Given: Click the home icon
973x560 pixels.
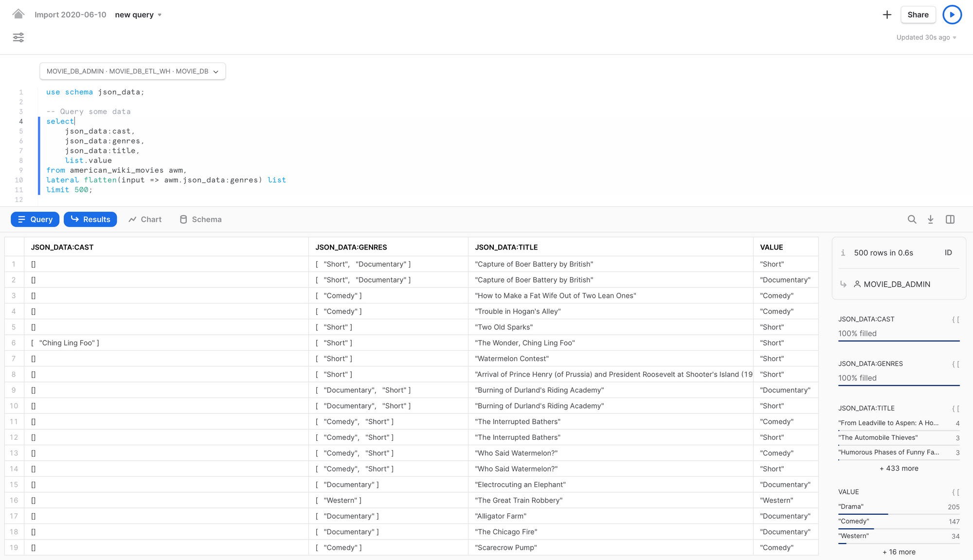Looking at the screenshot, I should coord(18,14).
